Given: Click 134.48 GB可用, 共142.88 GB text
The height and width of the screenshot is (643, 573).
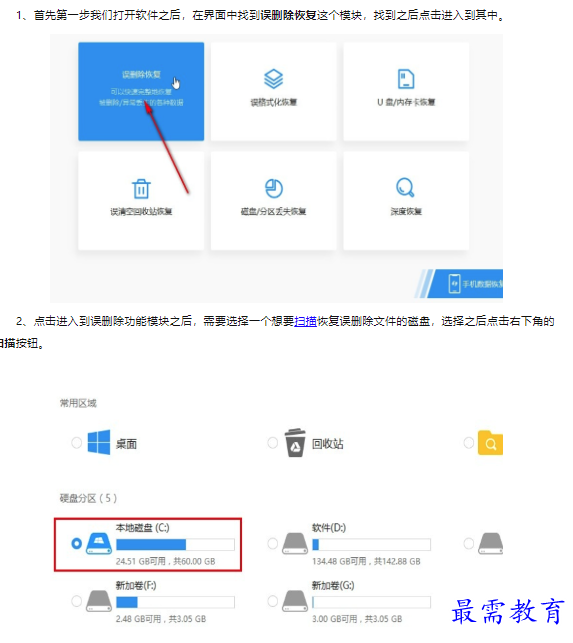Looking at the screenshot, I should [x=366, y=561].
